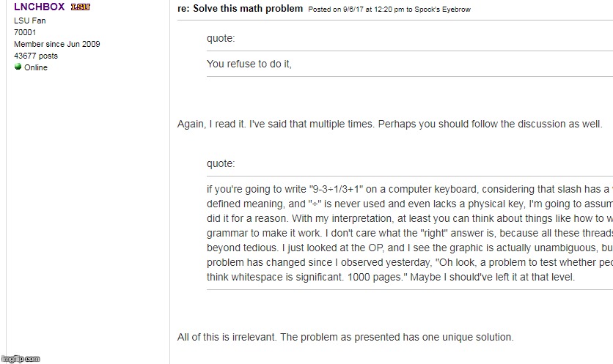The width and height of the screenshot is (613, 364).
Task: Click the "You refuse to do it," quote
Action: pos(249,64)
